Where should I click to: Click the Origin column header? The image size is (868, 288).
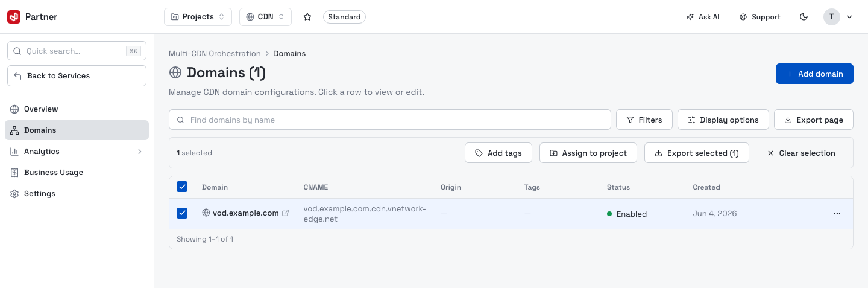451,187
